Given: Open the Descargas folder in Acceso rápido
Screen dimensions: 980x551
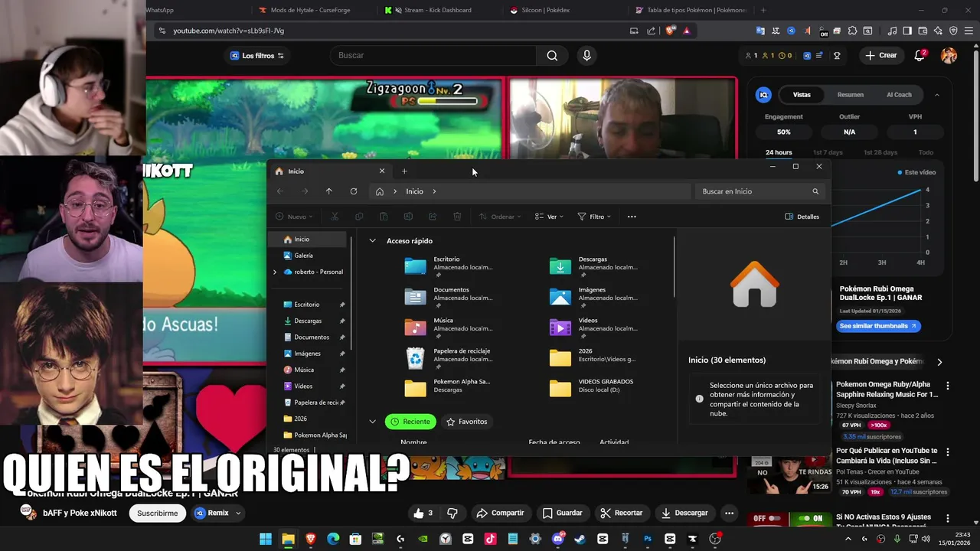Looking at the screenshot, I should (593, 265).
